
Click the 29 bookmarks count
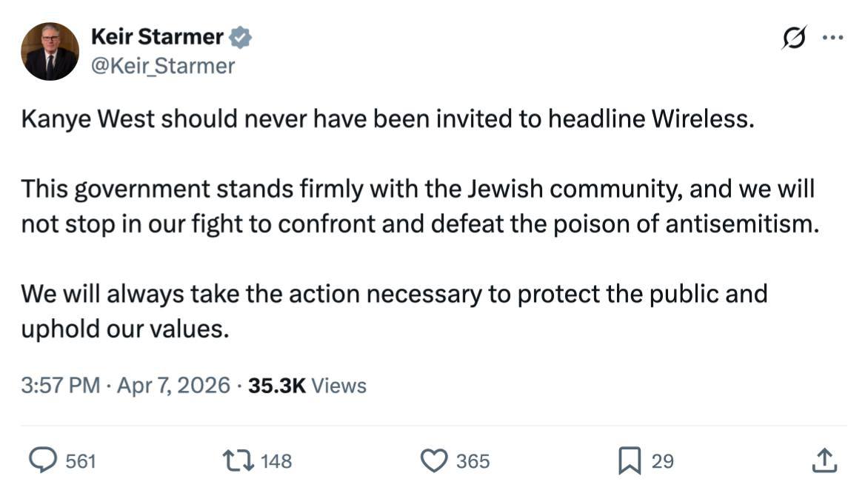pyautogui.click(x=662, y=462)
